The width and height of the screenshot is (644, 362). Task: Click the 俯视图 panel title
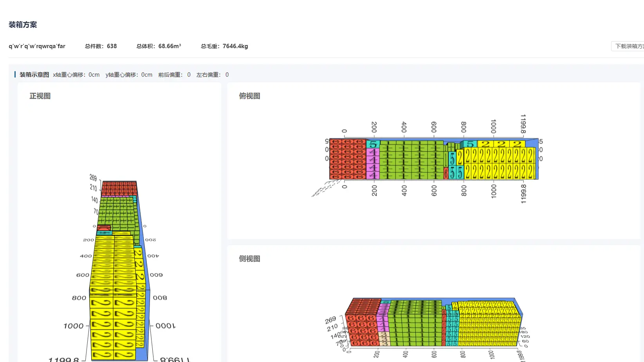click(249, 96)
